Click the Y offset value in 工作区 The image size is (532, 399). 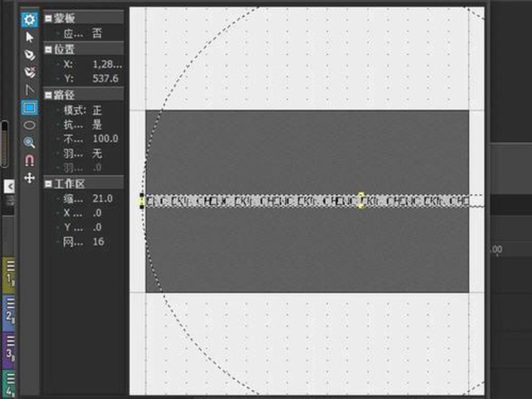[x=97, y=227]
